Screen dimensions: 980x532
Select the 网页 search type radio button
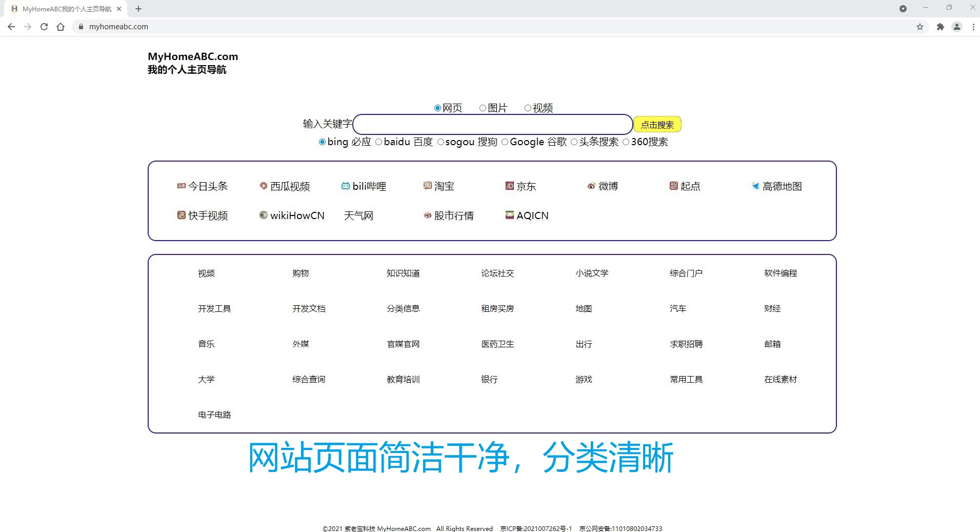tap(437, 108)
